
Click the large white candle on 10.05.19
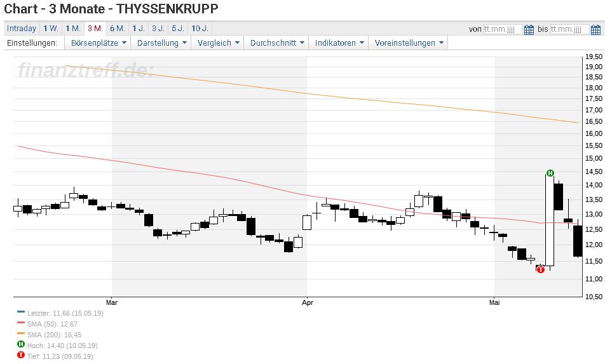tap(550, 220)
